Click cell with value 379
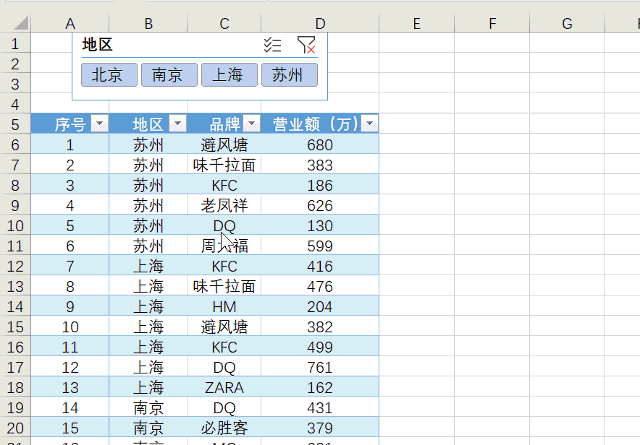 [x=320, y=428]
